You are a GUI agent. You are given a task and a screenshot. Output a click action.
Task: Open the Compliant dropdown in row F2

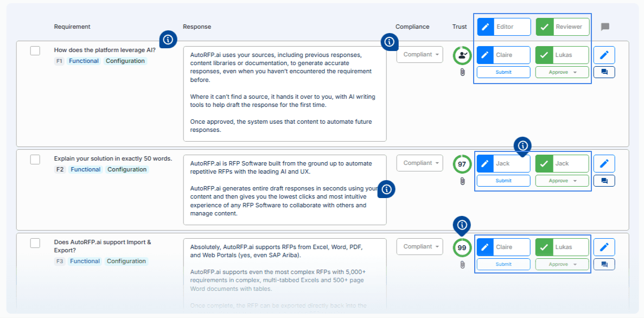pos(420,163)
